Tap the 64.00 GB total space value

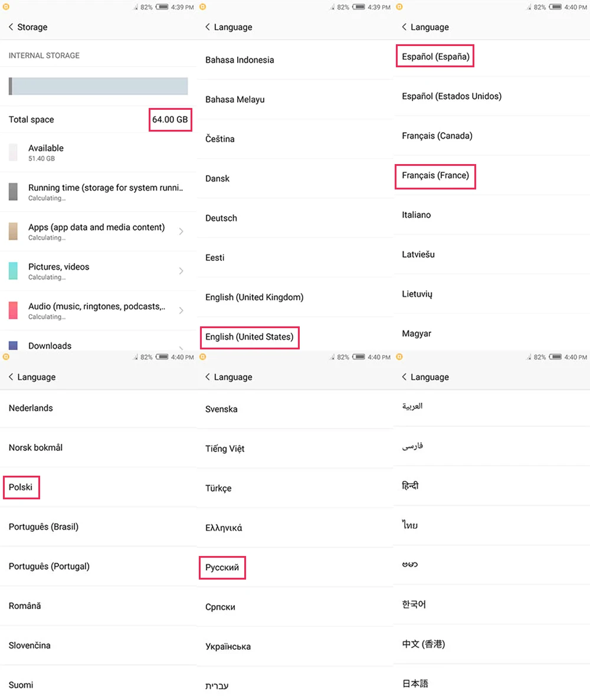[170, 120]
